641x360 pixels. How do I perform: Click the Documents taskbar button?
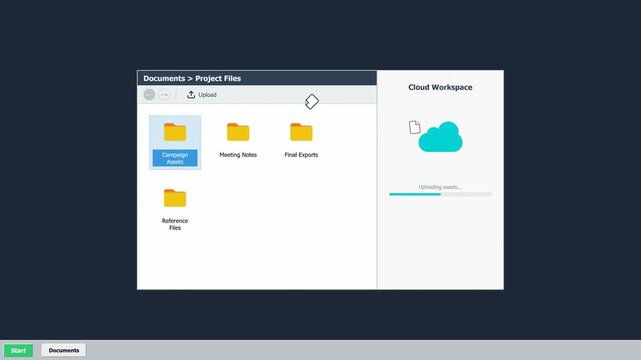point(64,350)
